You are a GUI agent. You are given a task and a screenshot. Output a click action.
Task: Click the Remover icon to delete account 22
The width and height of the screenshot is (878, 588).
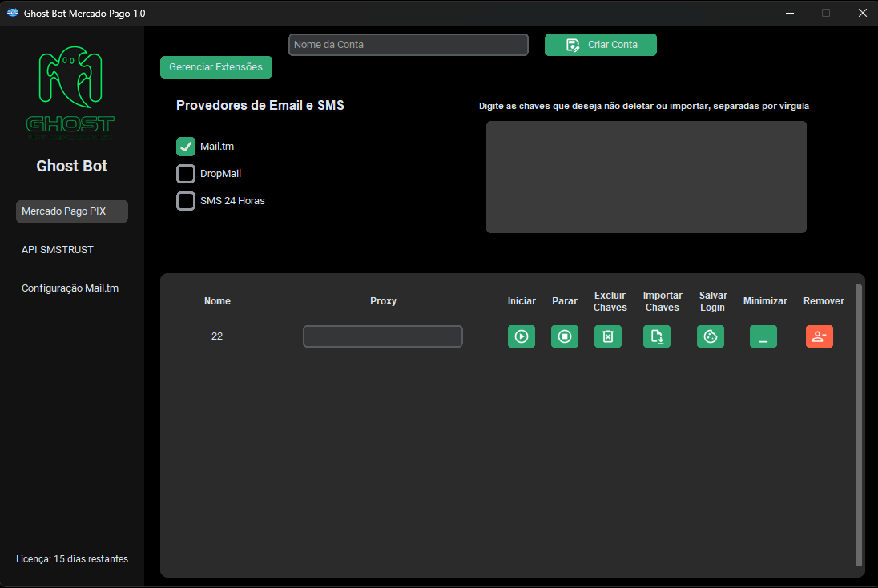[x=819, y=336]
